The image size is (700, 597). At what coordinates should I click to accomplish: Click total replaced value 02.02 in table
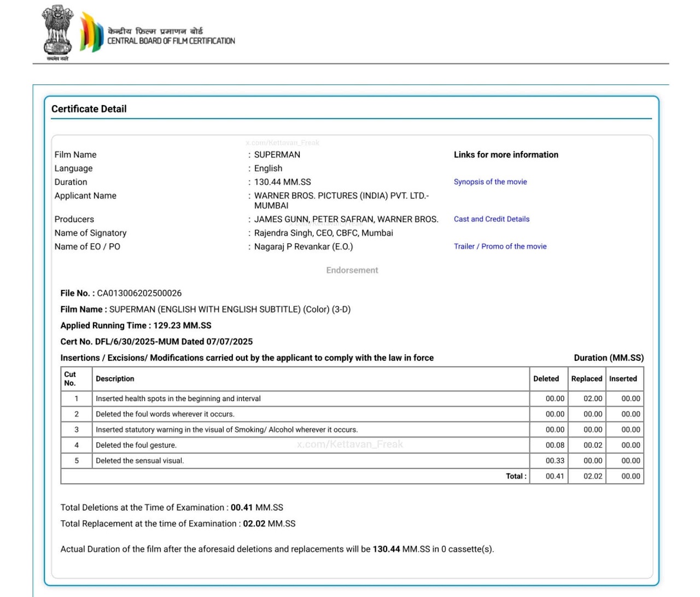(593, 477)
